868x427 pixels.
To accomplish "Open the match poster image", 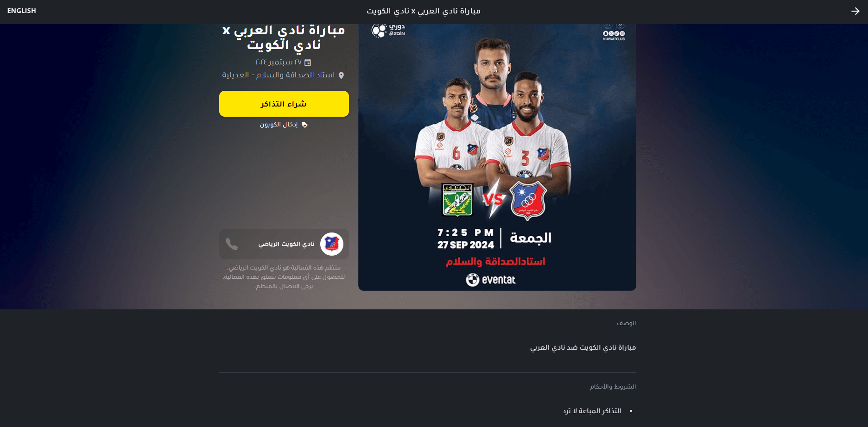I will pos(497,157).
